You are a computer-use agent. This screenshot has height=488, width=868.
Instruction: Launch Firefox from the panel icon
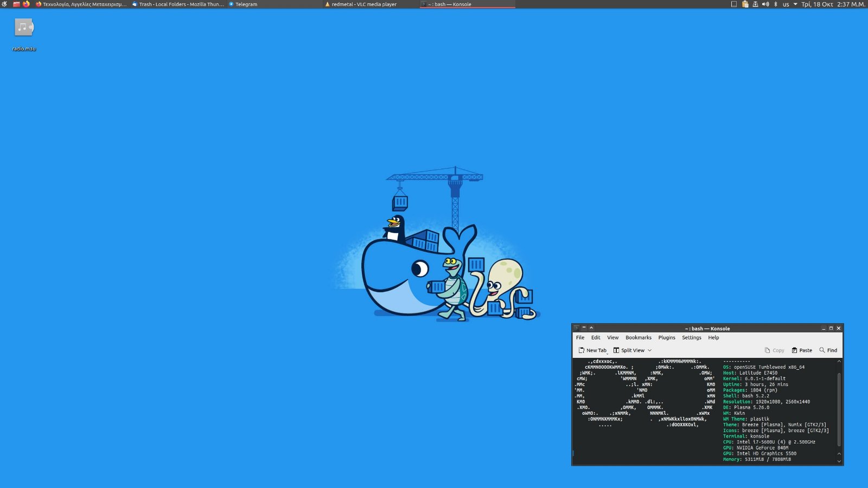(26, 4)
